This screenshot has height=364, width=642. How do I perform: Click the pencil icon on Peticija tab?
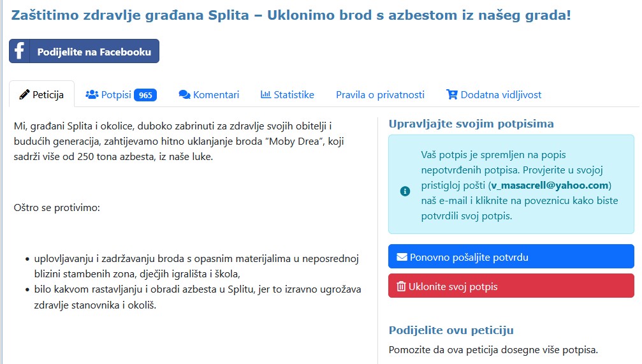[24, 94]
